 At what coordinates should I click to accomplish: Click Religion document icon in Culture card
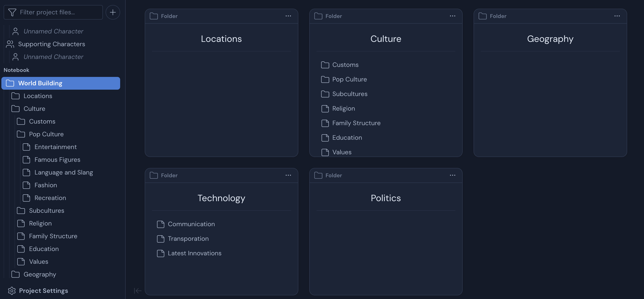pyautogui.click(x=325, y=109)
